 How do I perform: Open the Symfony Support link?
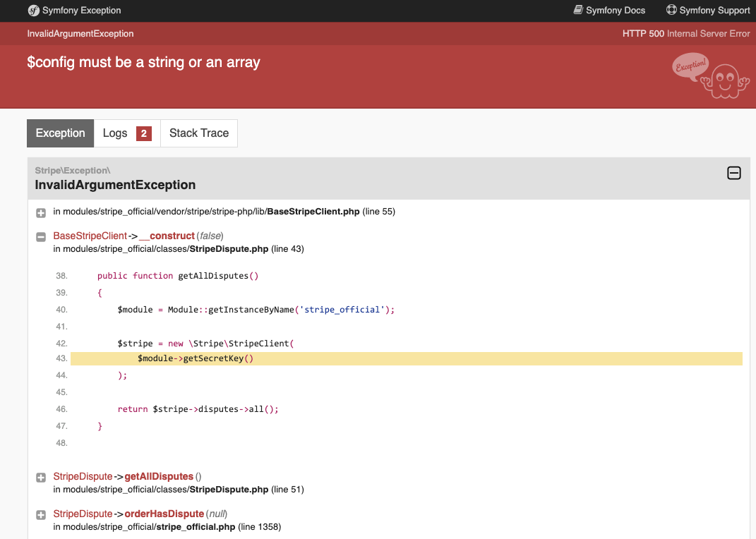click(x=714, y=11)
